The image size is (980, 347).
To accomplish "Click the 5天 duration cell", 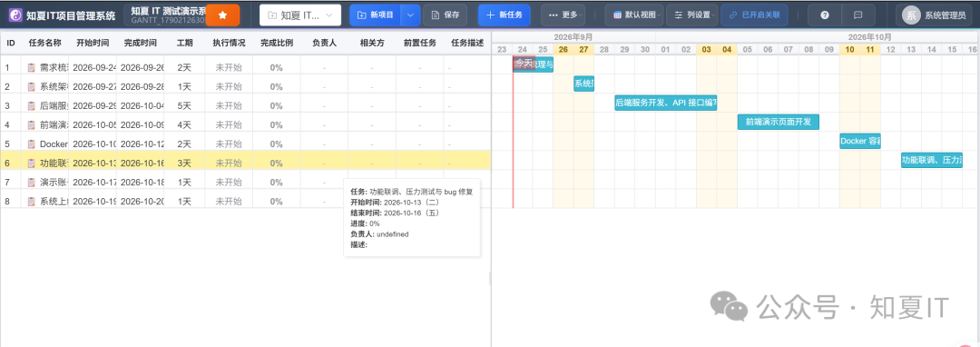I will [x=184, y=105].
